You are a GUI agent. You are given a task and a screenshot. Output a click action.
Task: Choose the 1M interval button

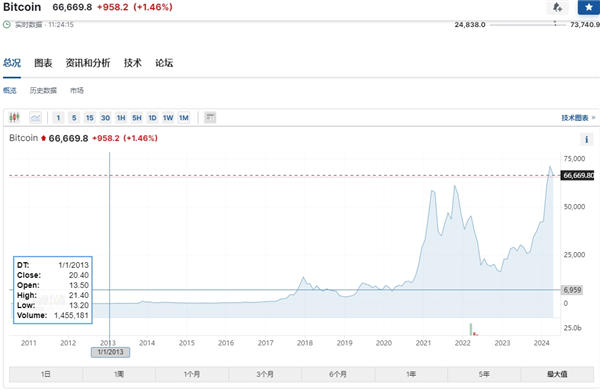click(x=184, y=118)
